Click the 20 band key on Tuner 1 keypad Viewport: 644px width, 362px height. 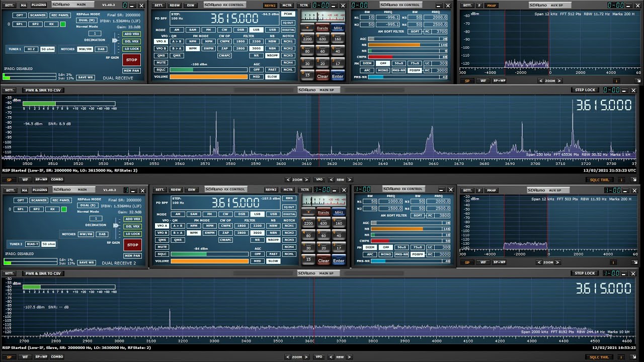click(323, 64)
